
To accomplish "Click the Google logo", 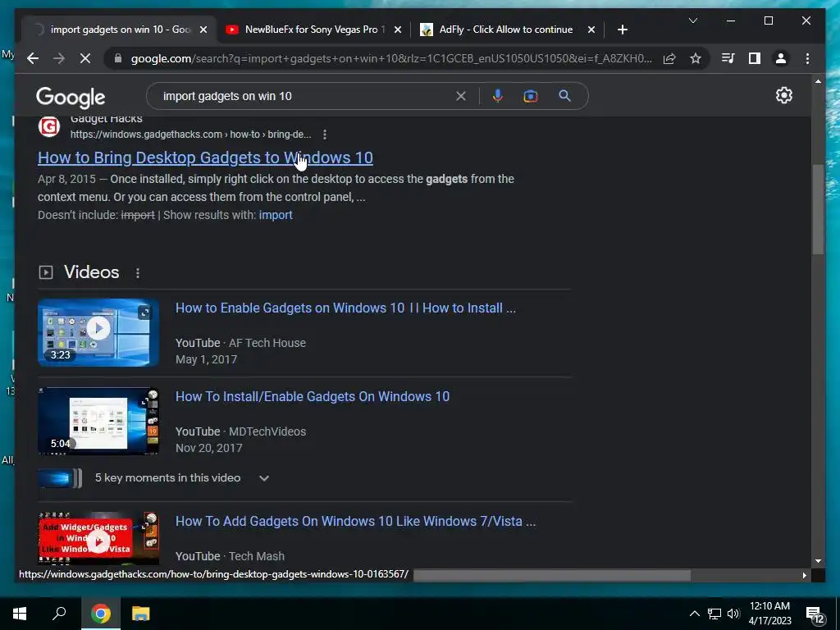I will (71, 98).
